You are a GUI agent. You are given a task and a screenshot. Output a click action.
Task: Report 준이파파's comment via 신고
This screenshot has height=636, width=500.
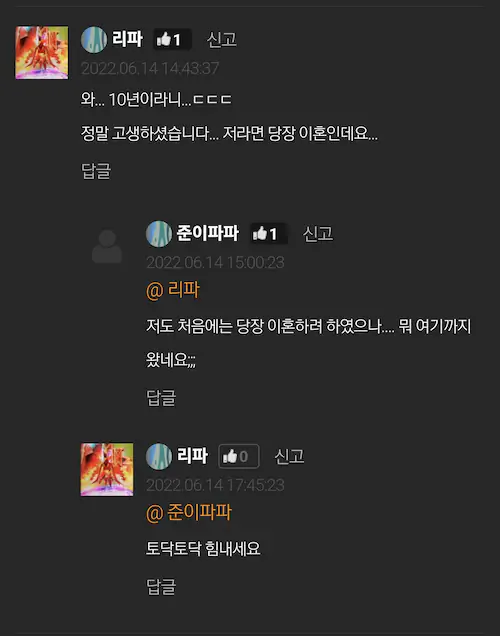tap(318, 234)
